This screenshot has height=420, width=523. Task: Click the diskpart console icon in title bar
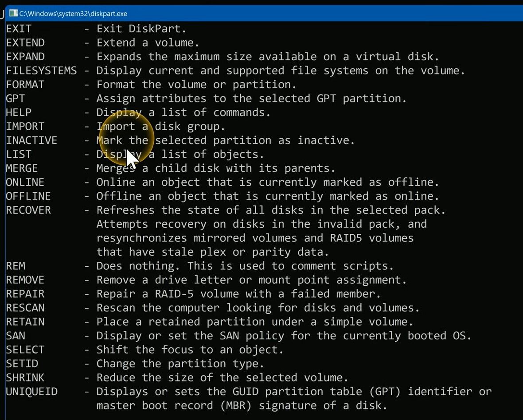point(13,14)
